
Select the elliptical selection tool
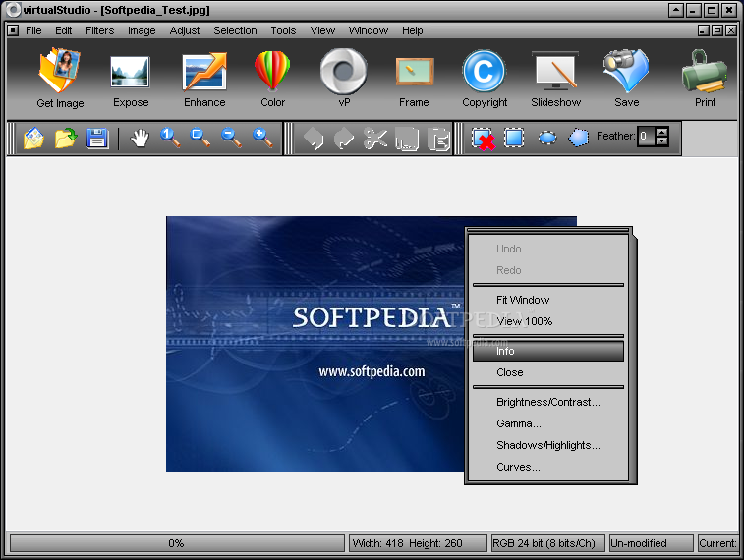547,138
